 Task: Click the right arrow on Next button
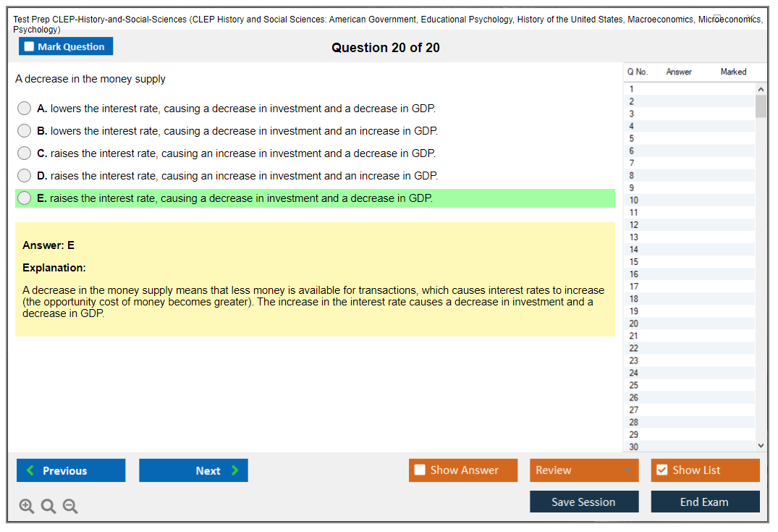click(x=235, y=470)
